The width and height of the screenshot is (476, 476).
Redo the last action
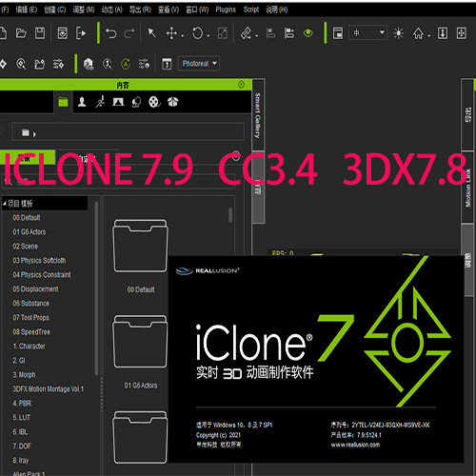[x=129, y=33]
